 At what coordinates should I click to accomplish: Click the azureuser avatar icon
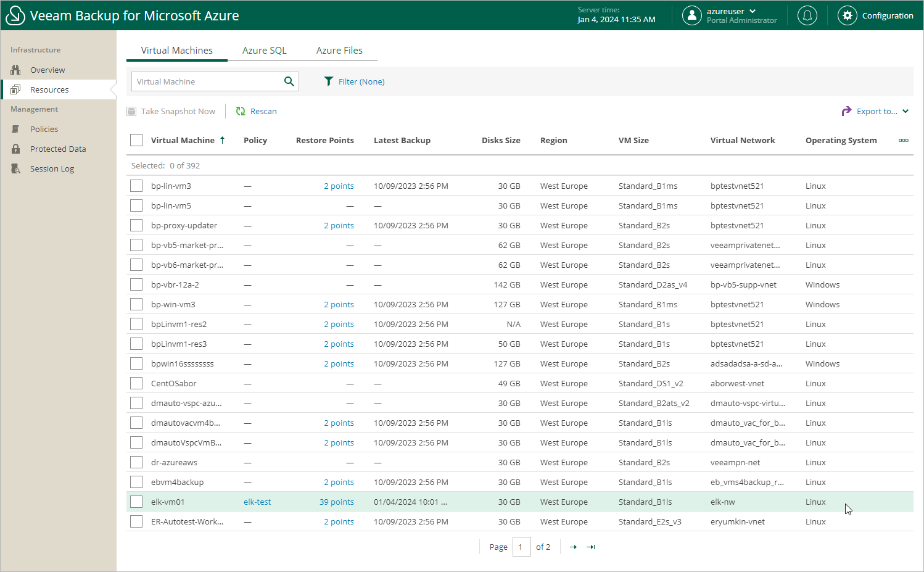click(692, 15)
